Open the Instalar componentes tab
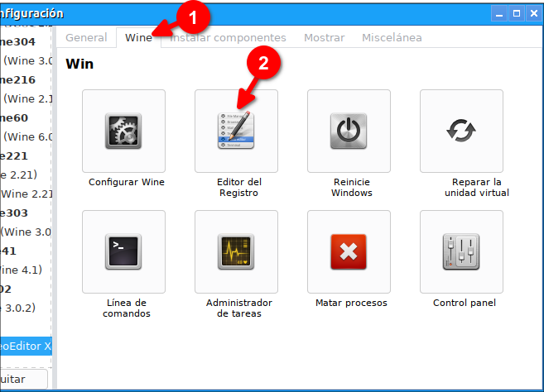This screenshot has height=392, width=544. pyautogui.click(x=228, y=37)
